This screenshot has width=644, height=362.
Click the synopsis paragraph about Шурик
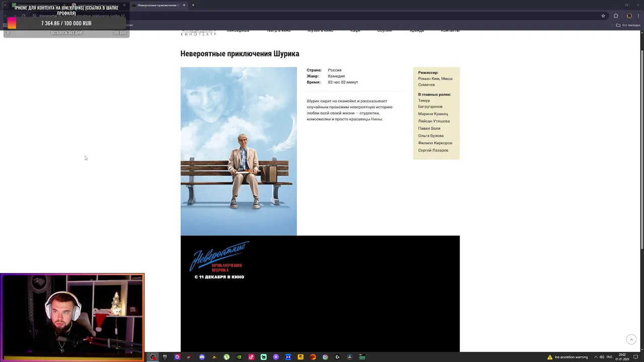(350, 110)
